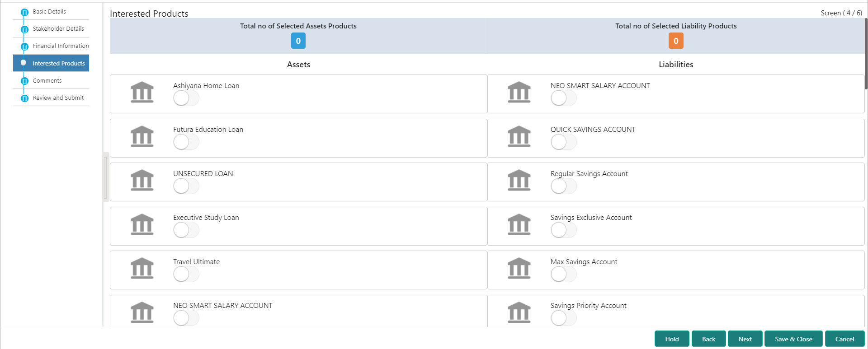
Task: Go to the Basic Details step
Action: (49, 12)
